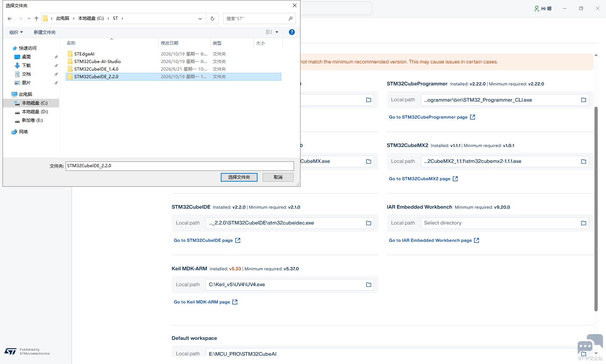Expand local disk C: breadcrumb chevron

[108, 18]
